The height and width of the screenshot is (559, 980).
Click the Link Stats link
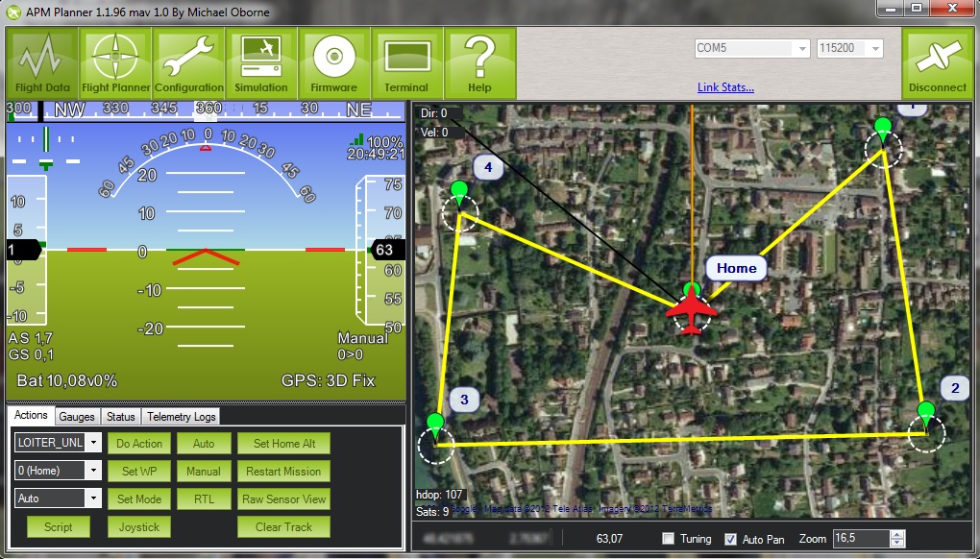(x=725, y=88)
